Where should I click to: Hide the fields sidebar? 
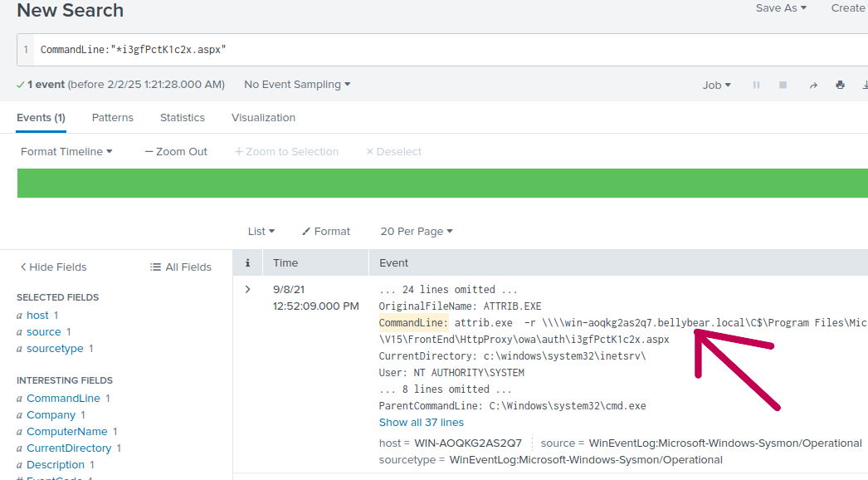click(x=53, y=267)
